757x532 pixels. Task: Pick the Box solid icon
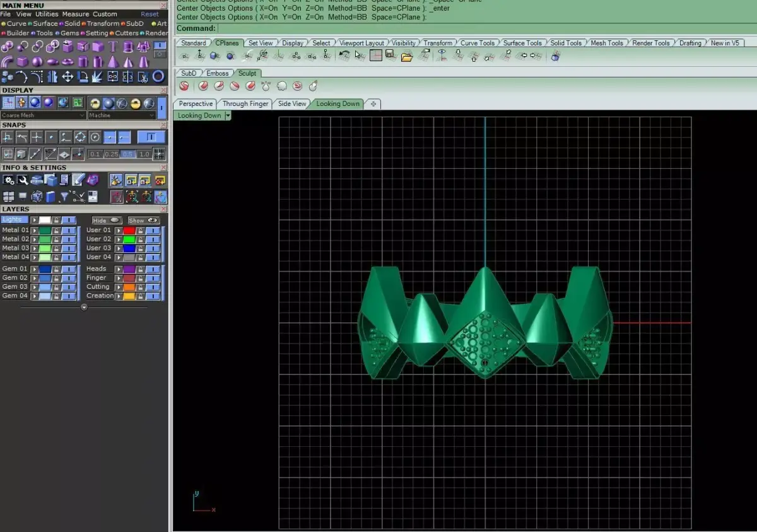pyautogui.click(x=22, y=62)
